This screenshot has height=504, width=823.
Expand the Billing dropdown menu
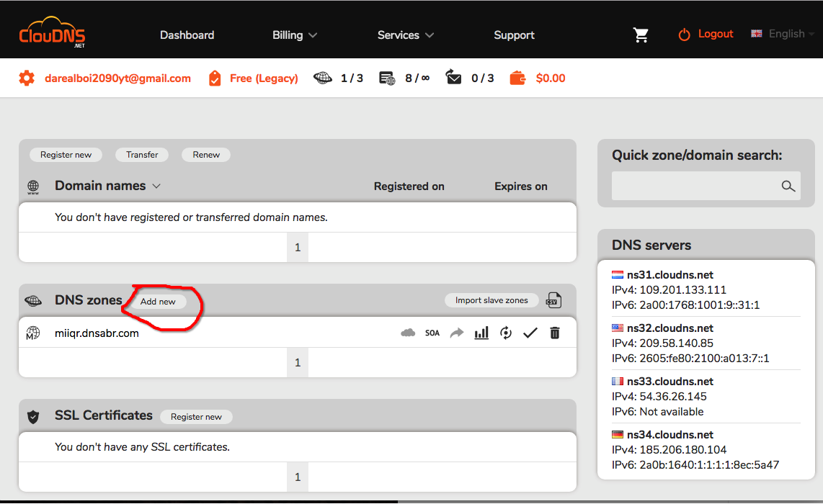295,35
